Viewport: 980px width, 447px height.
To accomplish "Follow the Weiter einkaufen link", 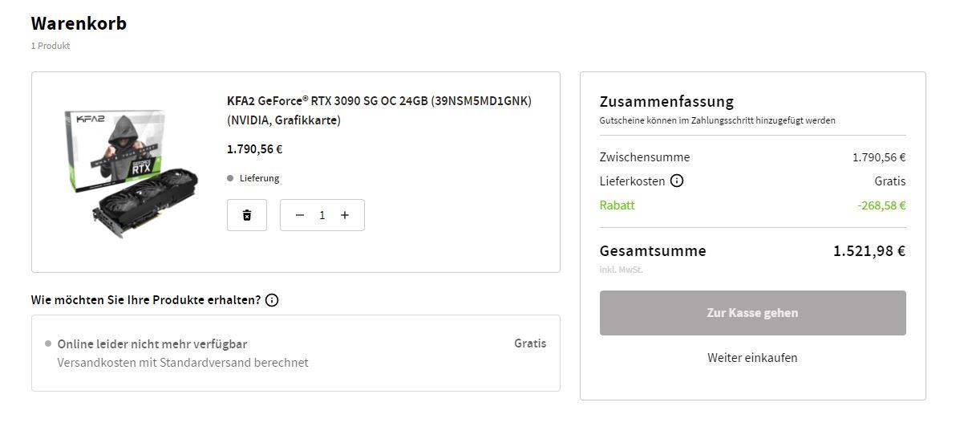I will tap(752, 358).
